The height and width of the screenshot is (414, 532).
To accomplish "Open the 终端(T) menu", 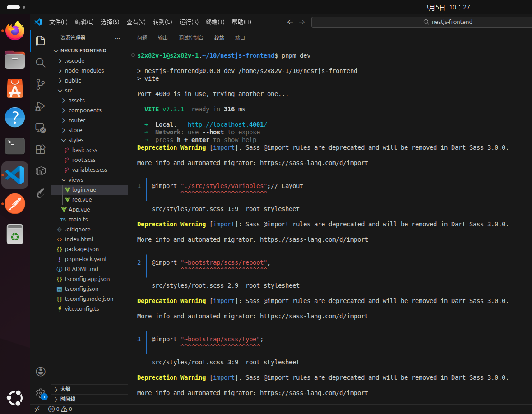I will [x=215, y=22].
